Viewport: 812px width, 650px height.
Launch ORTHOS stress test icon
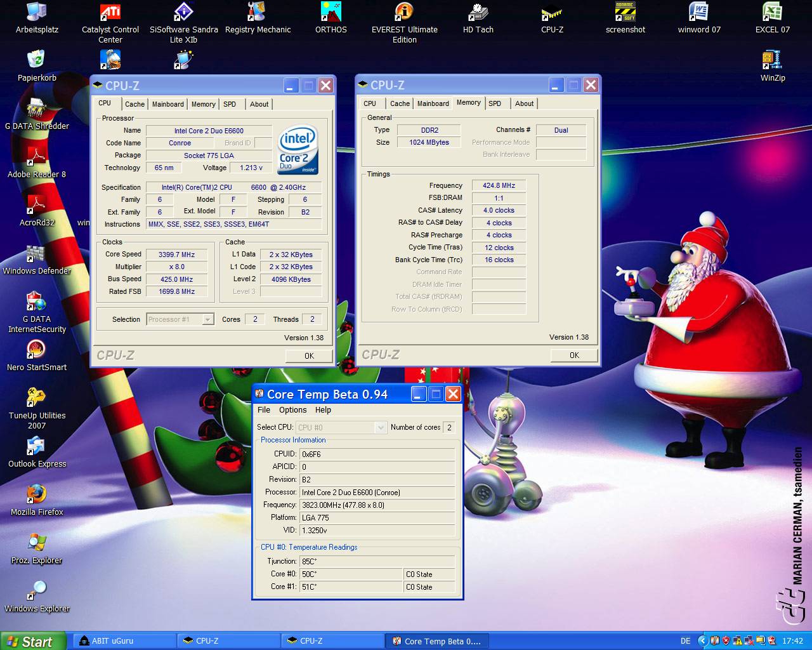[331, 18]
